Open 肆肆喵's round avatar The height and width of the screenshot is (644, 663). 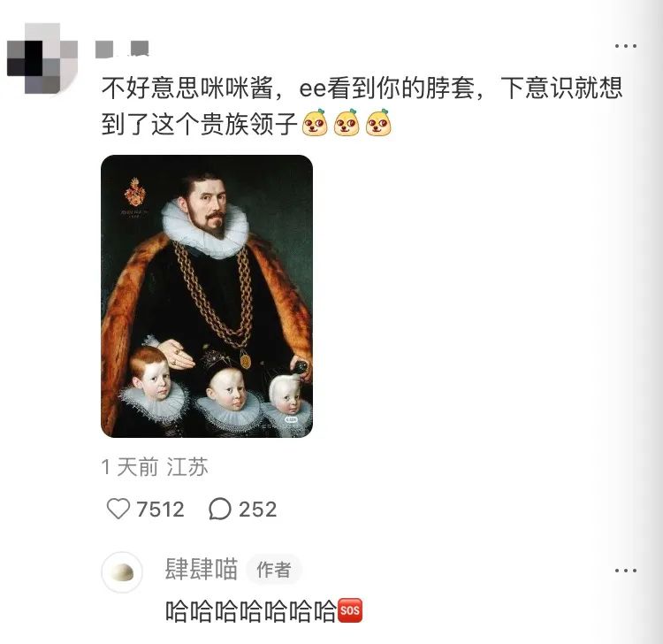pos(122,572)
